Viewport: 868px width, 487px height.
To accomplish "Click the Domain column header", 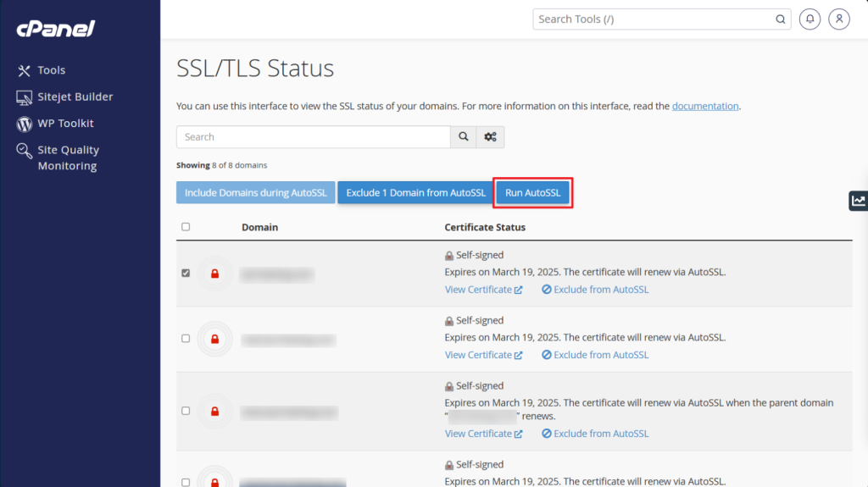I will pos(259,228).
